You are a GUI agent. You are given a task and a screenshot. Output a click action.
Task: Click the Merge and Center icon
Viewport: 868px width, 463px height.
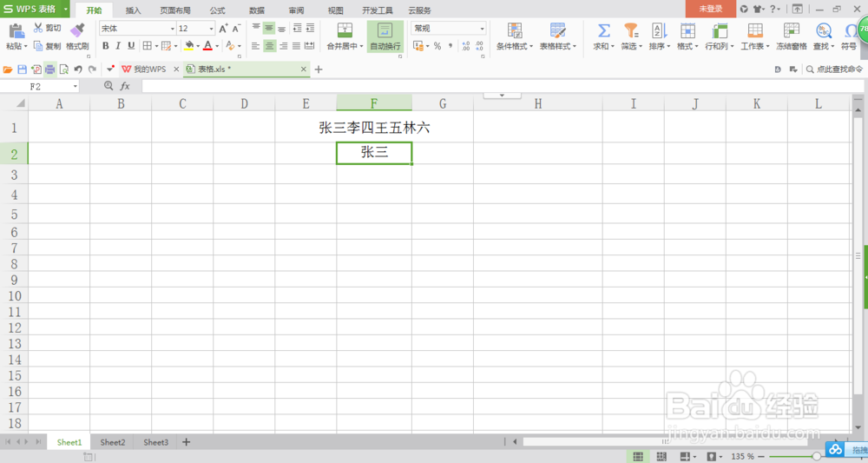[x=345, y=30]
